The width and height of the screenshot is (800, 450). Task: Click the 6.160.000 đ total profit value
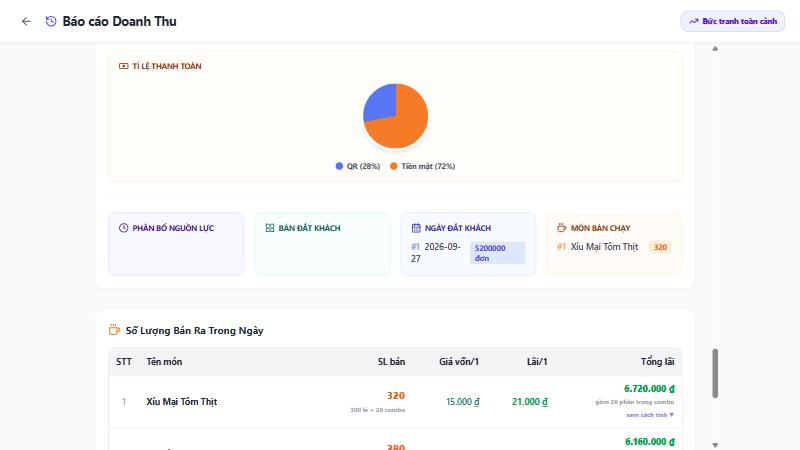(x=649, y=442)
